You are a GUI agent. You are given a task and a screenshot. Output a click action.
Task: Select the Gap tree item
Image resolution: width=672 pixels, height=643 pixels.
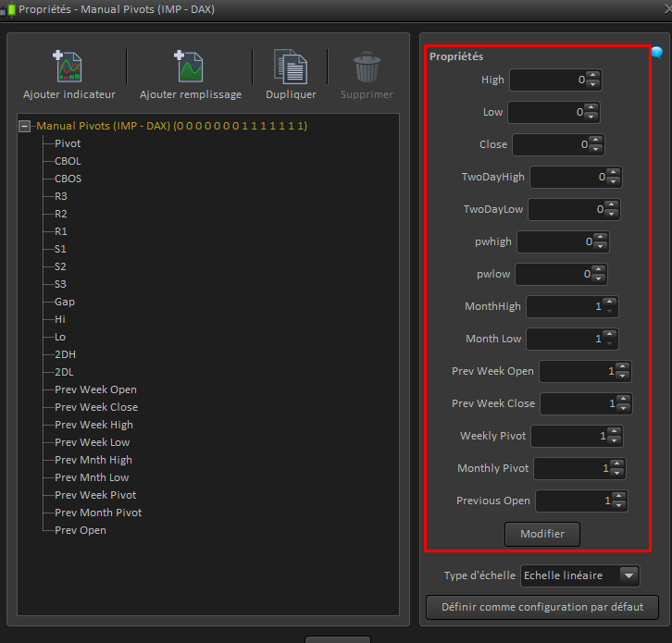click(x=65, y=302)
